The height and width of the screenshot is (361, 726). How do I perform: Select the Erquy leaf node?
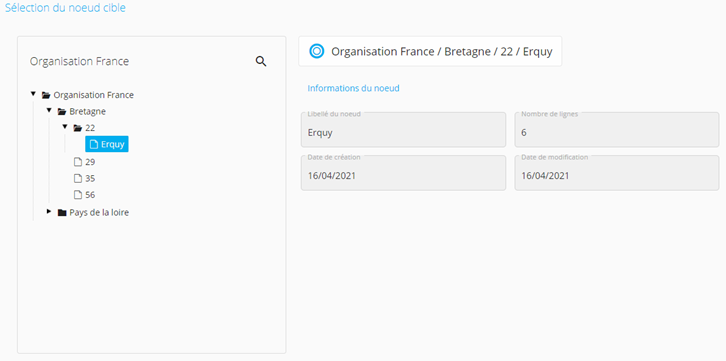[x=107, y=144]
